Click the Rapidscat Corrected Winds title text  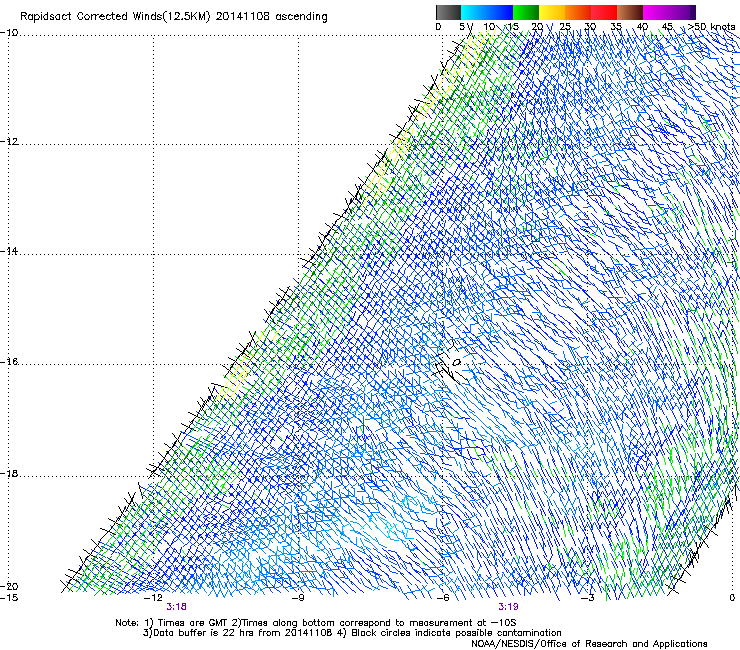point(173,17)
